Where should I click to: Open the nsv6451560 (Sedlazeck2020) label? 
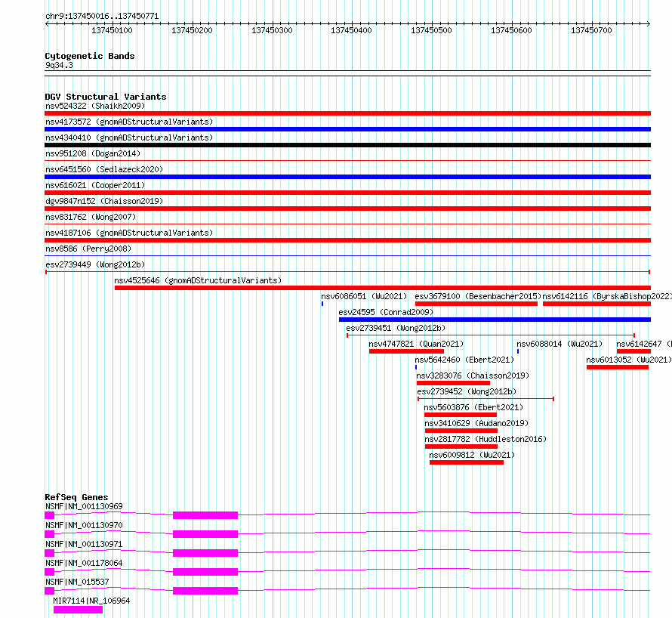[x=104, y=169]
